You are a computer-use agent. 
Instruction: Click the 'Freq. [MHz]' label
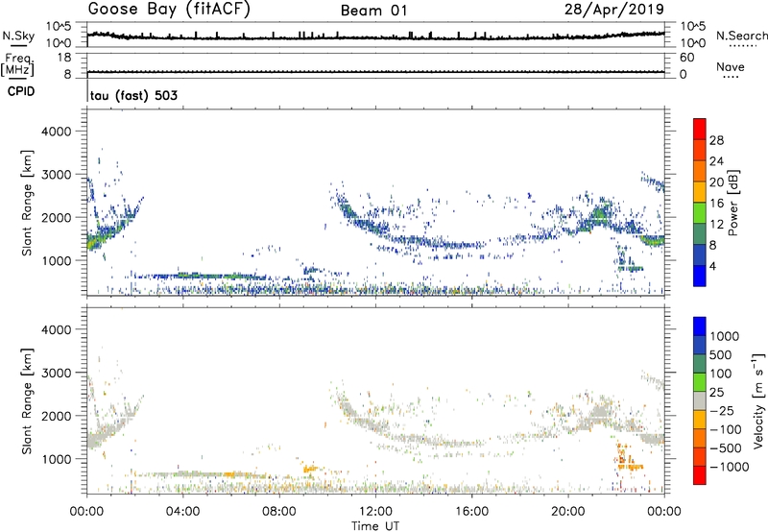coord(17,64)
